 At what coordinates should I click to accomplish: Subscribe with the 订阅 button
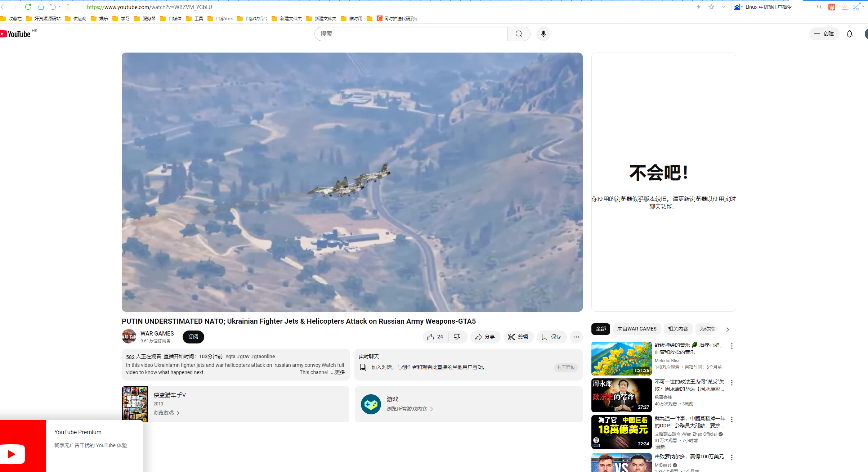(x=193, y=337)
